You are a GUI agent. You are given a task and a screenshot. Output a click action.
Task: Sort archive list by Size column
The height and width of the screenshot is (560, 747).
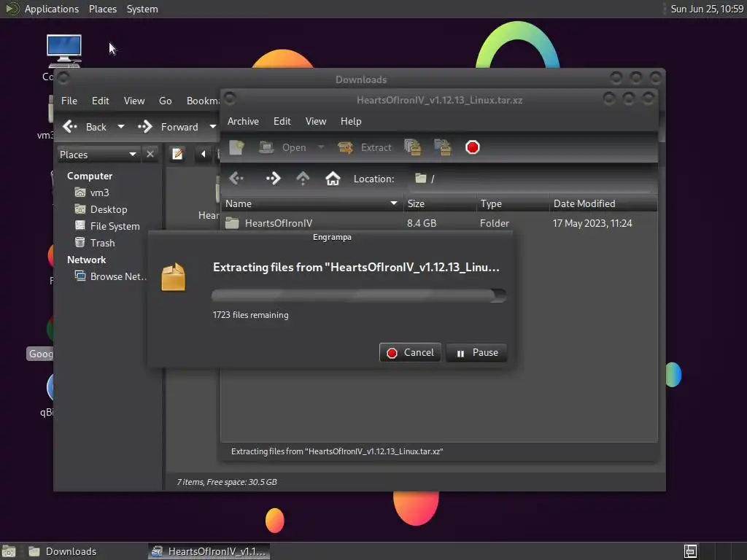439,204
